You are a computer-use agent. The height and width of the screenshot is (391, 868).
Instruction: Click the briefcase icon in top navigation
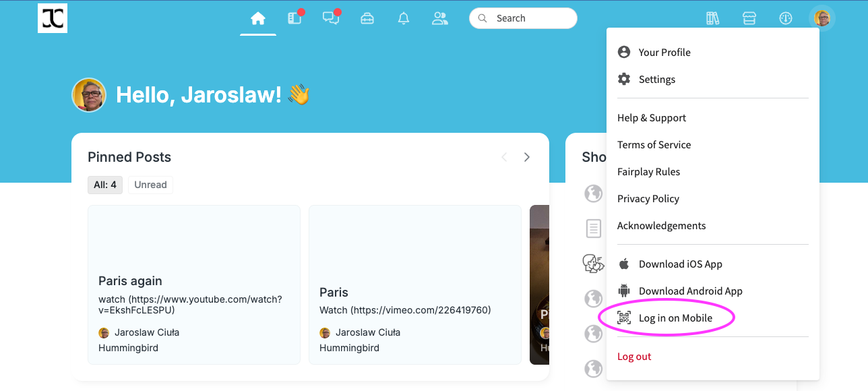367,18
